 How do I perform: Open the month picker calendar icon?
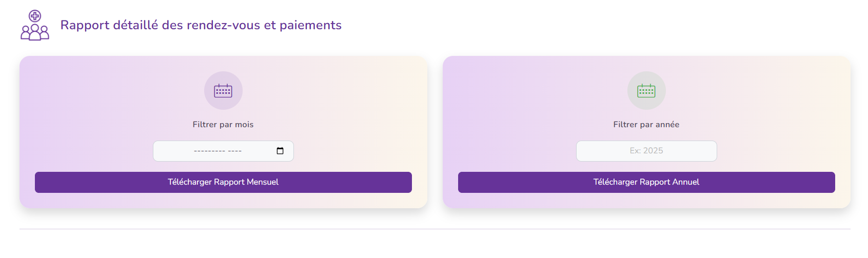coord(280,151)
